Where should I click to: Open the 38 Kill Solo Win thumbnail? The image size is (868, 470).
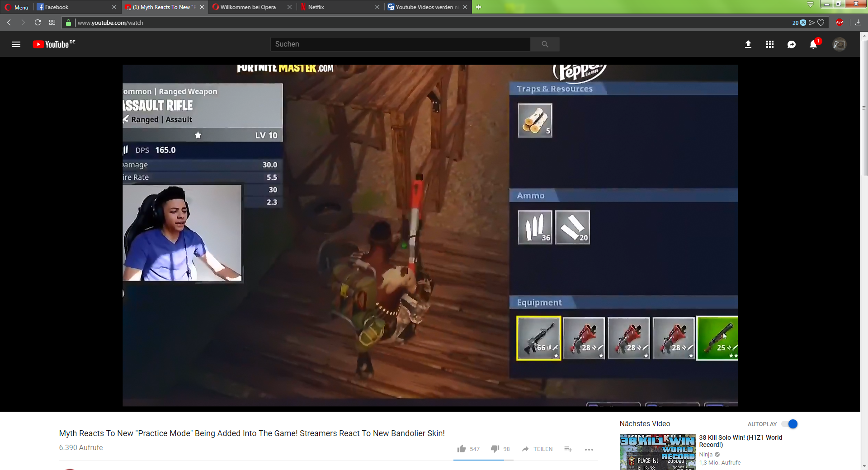pyautogui.click(x=657, y=452)
